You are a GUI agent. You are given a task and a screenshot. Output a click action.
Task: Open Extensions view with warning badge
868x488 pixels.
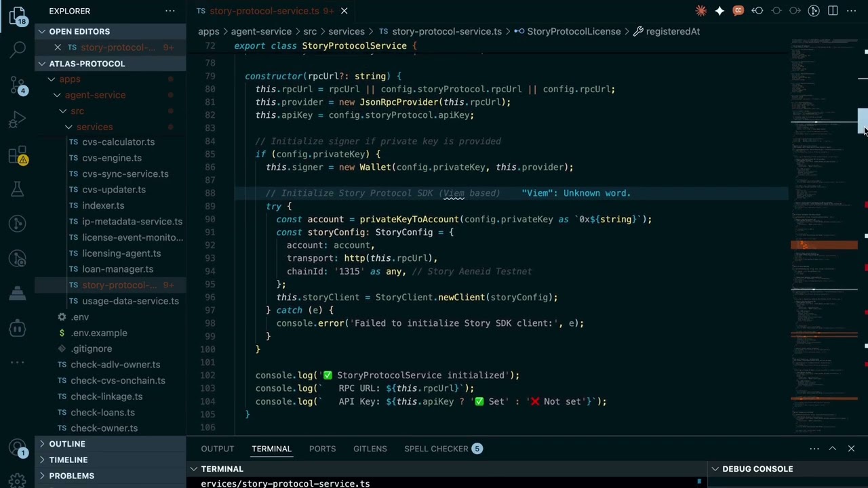tap(18, 156)
